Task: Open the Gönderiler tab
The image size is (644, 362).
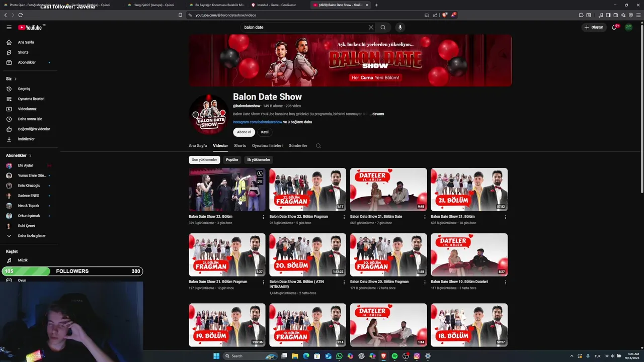Action: click(298, 146)
